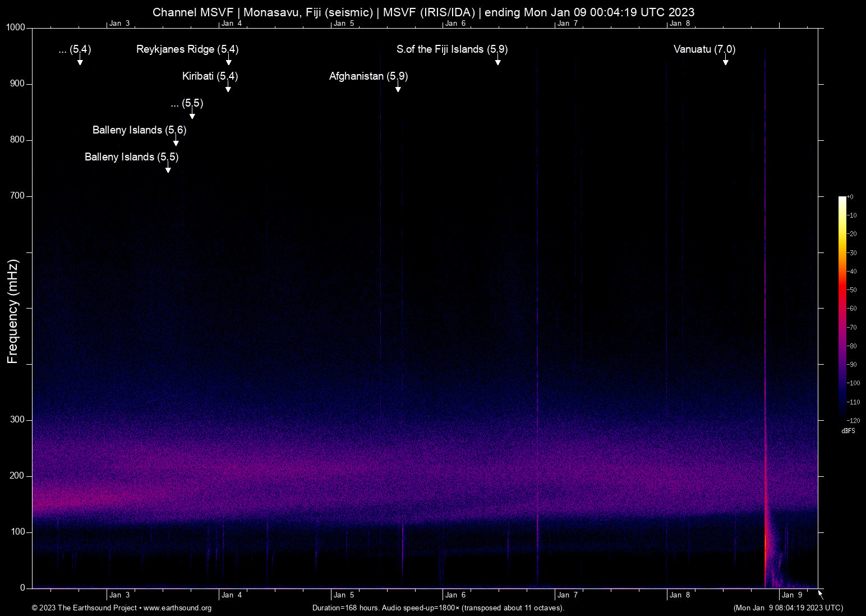Toggle the unnamed (5.4) event marker
Screen dimensions: 866x616
point(80,63)
